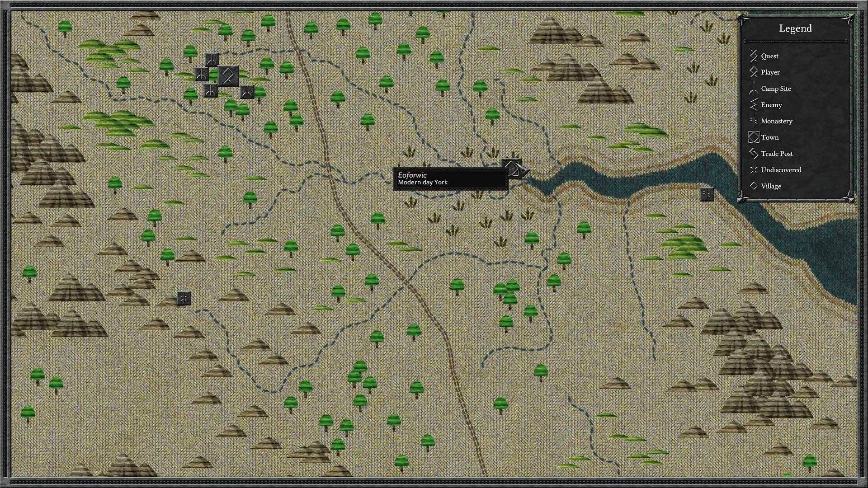The width and height of the screenshot is (868, 488).
Task: Toggle the Enemy markers display
Action: click(x=771, y=105)
